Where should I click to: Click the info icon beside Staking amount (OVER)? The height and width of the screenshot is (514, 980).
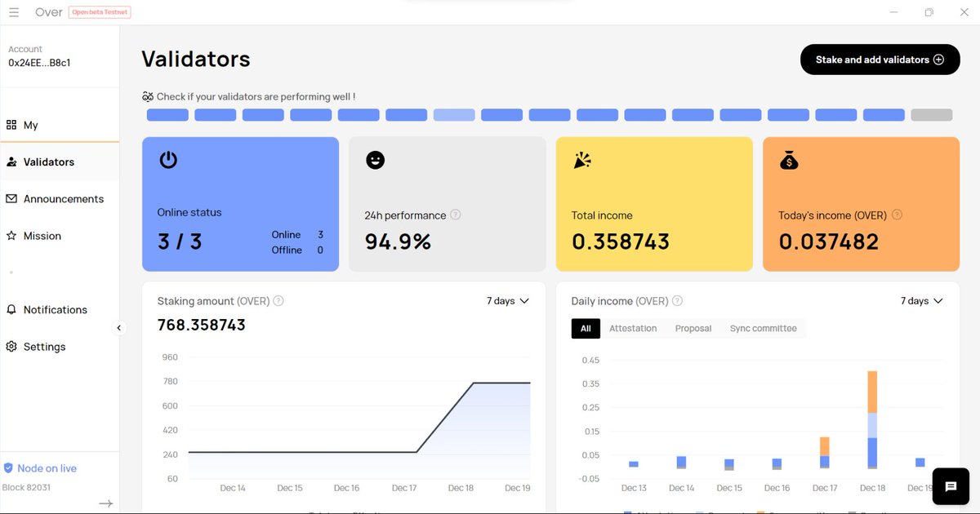[278, 301]
